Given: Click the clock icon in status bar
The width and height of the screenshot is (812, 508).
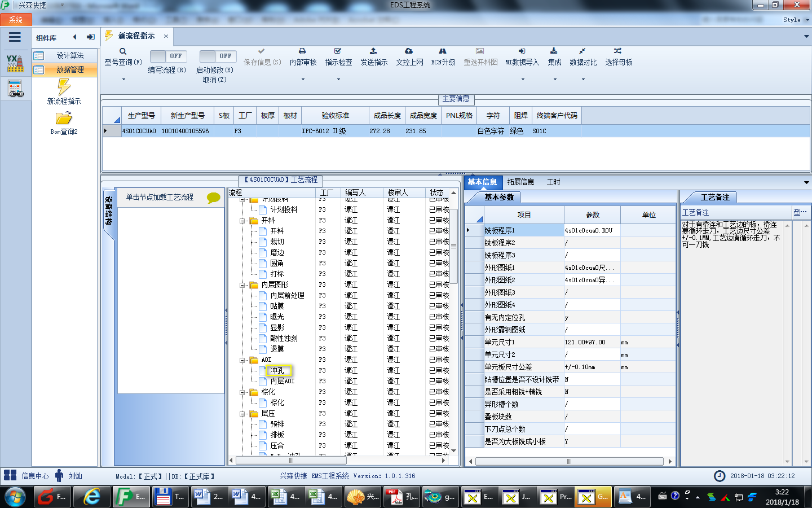Looking at the screenshot, I should 720,476.
